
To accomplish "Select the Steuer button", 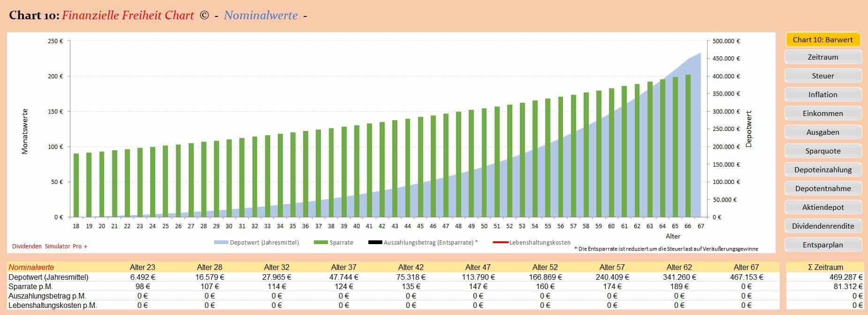I will 822,76.
